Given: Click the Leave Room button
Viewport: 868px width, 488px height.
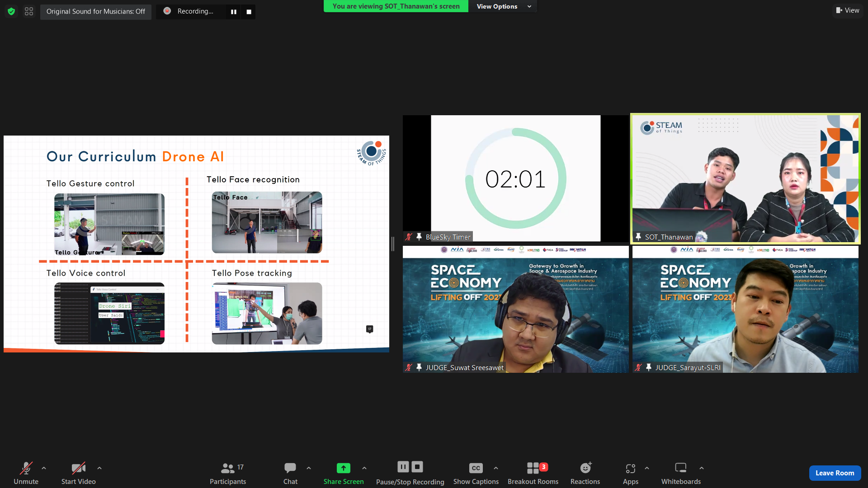Looking at the screenshot, I should tap(835, 473).
